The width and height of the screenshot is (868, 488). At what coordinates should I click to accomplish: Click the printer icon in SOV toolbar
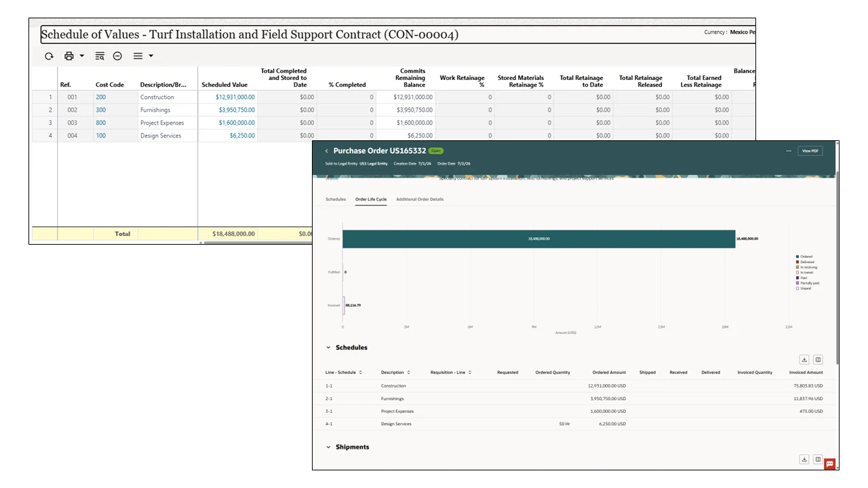click(x=68, y=56)
